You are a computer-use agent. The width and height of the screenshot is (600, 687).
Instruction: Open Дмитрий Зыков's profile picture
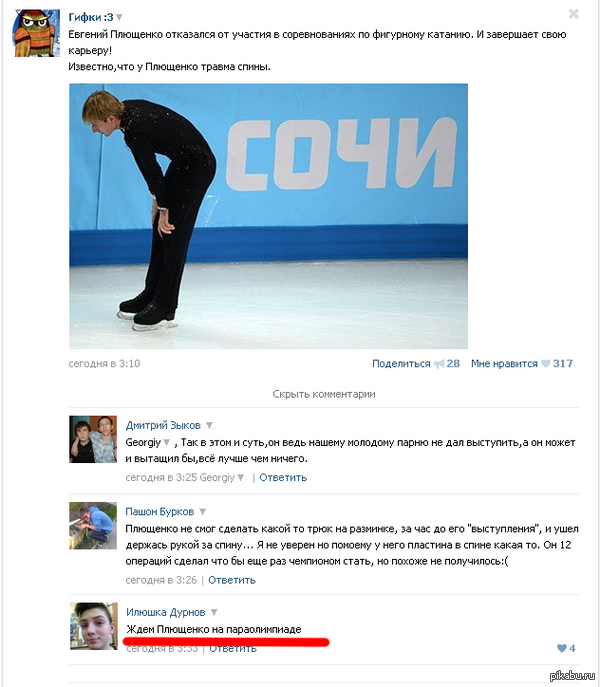coord(93,439)
